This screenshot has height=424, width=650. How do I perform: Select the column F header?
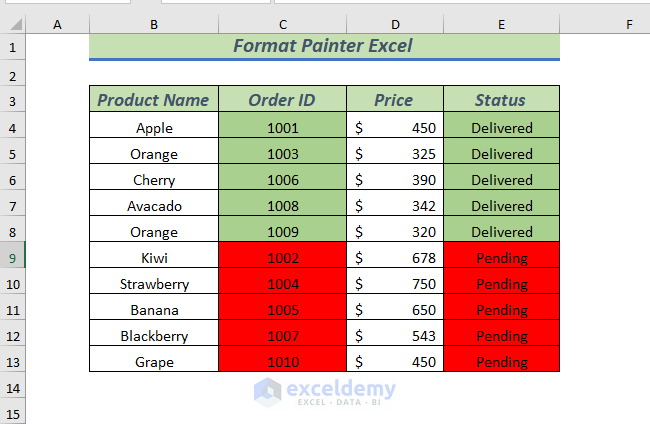pyautogui.click(x=604, y=23)
